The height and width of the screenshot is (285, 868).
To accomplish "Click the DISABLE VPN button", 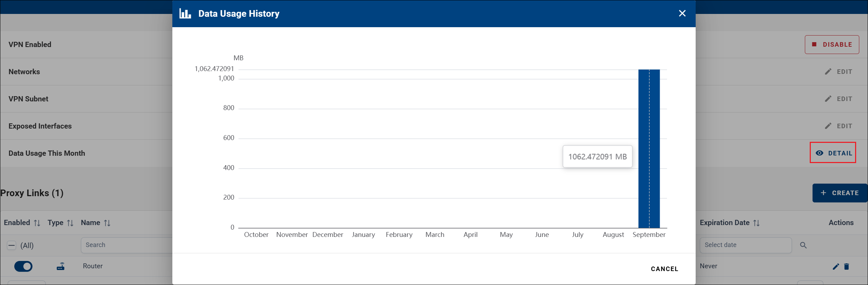I will point(832,45).
